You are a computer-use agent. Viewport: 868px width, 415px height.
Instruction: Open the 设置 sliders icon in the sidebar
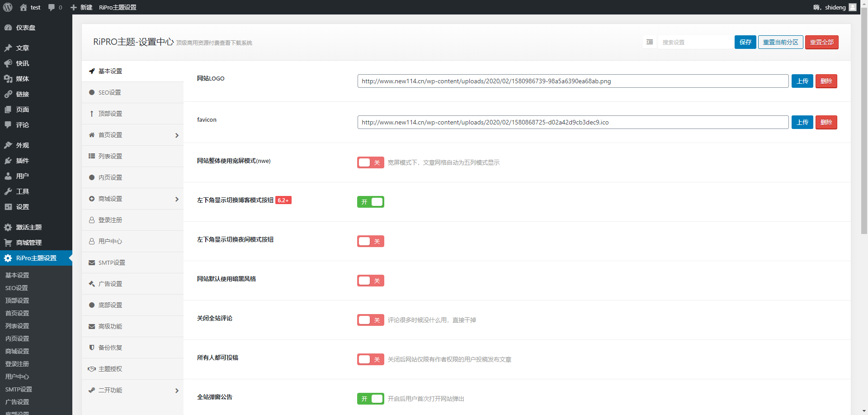point(8,207)
